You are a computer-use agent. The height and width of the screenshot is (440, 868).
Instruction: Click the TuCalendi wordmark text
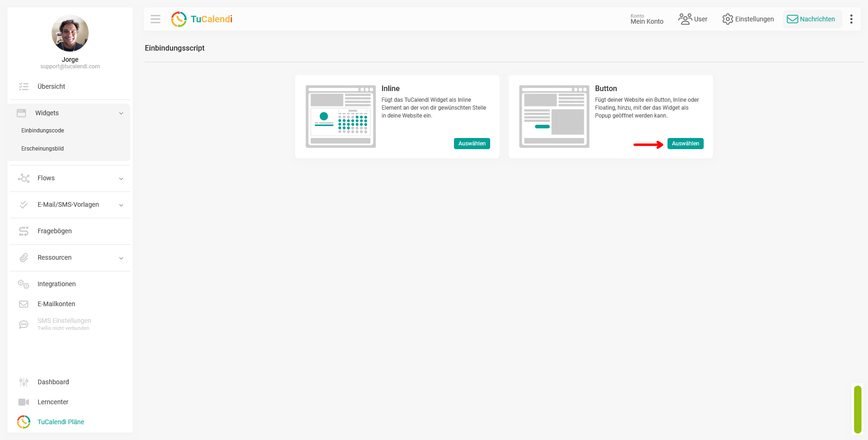click(x=212, y=19)
